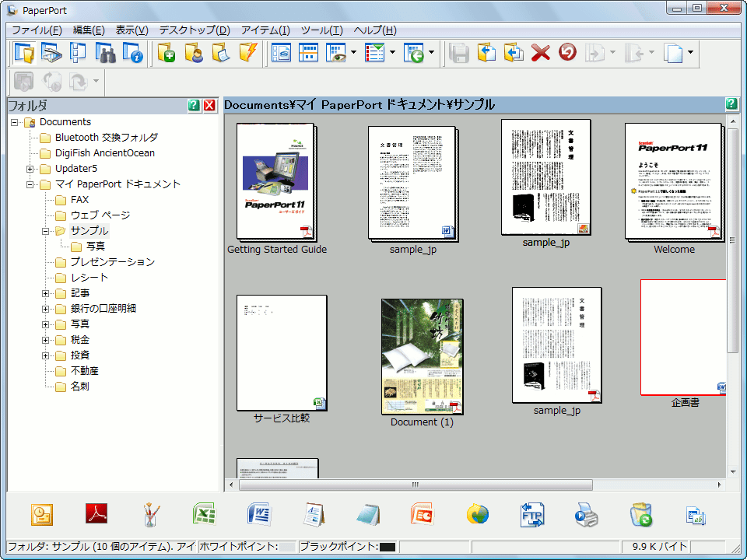Click the help icon on desktop header
This screenshot has height=560, width=747.
[731, 103]
